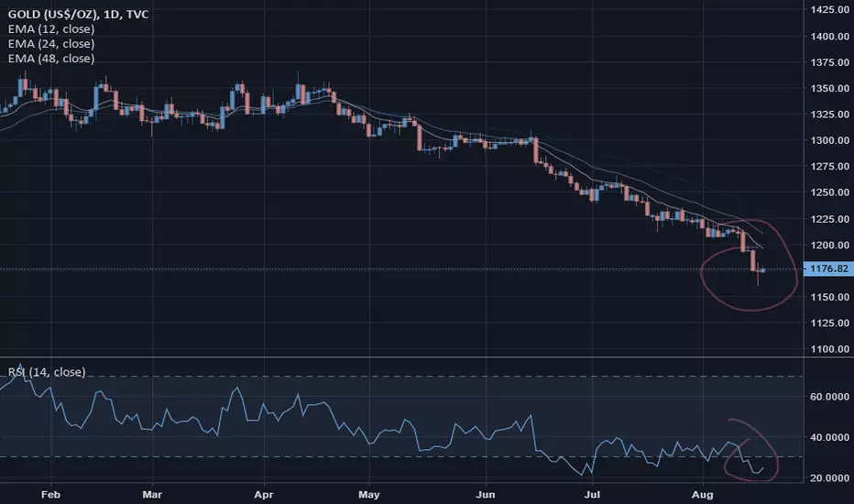The width and height of the screenshot is (854, 504).
Task: Select the 1100.00 price axis label
Action: coord(829,349)
